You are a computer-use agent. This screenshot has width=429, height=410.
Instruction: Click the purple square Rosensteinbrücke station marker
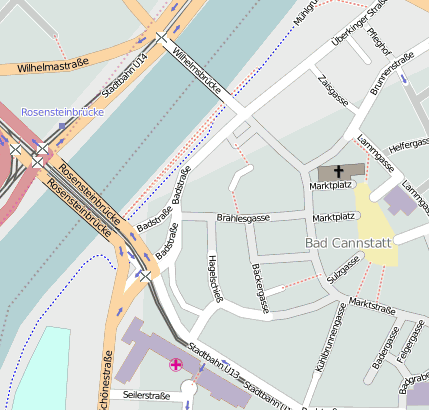tap(62, 126)
